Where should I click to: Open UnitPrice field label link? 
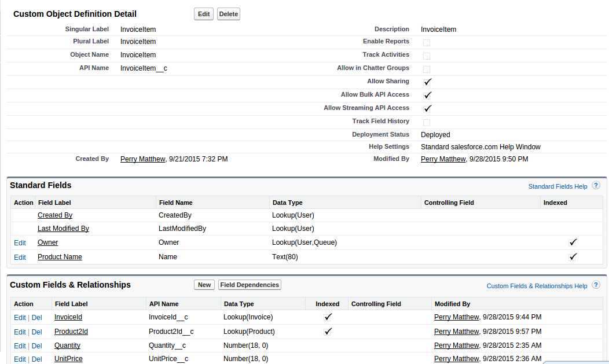tap(68, 359)
